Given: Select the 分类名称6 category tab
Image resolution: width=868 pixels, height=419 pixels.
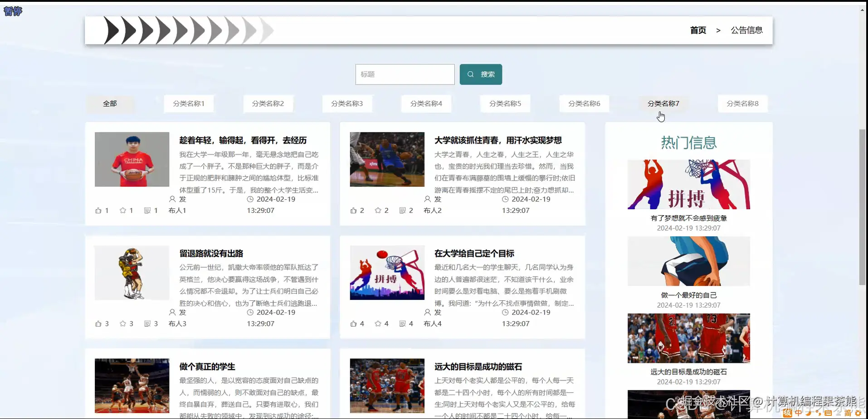Looking at the screenshot, I should tap(584, 104).
